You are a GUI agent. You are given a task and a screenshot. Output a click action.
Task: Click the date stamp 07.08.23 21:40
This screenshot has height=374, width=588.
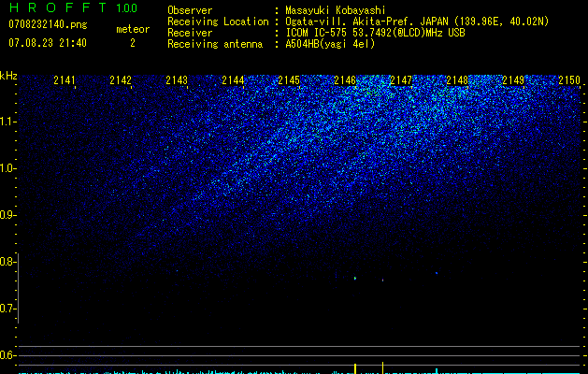point(48,43)
